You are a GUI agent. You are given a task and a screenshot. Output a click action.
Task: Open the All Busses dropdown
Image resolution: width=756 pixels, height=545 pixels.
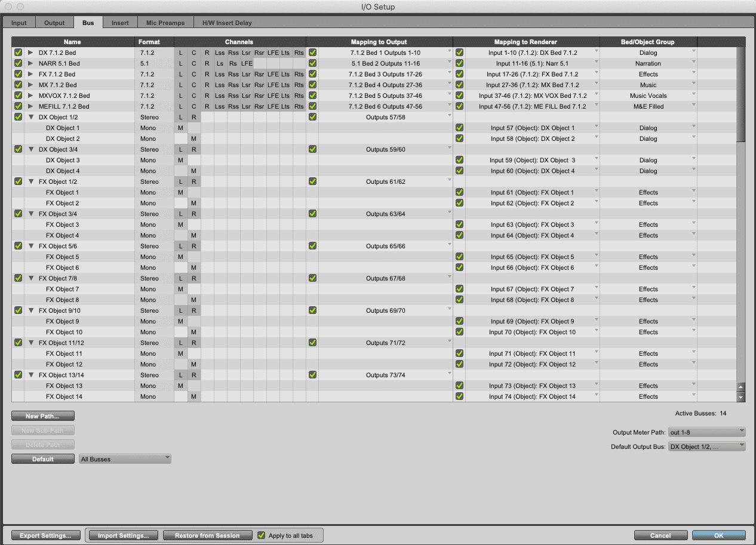click(125, 459)
